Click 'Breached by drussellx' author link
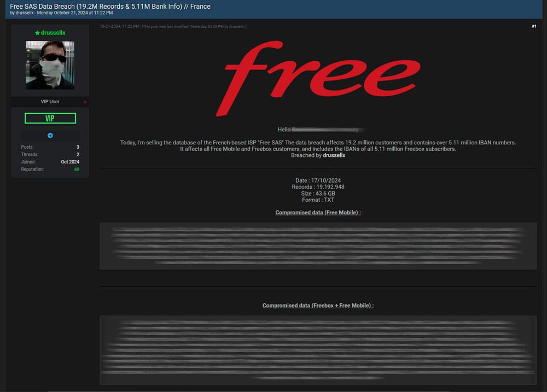The image size is (547, 392). [334, 155]
